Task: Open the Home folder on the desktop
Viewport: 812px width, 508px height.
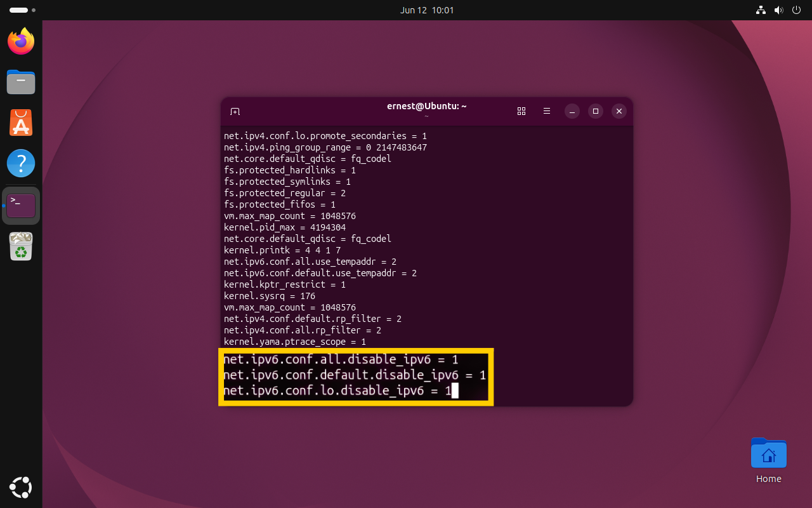Action: click(x=768, y=461)
